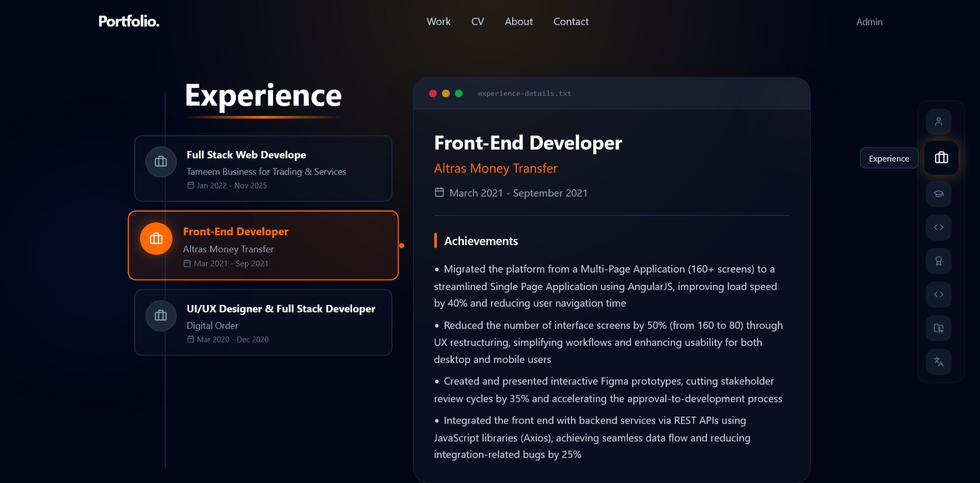Screen dimensions: 980x483
Task: Select the UI/UX Designer & Full Stack Developer card
Action: point(263,323)
